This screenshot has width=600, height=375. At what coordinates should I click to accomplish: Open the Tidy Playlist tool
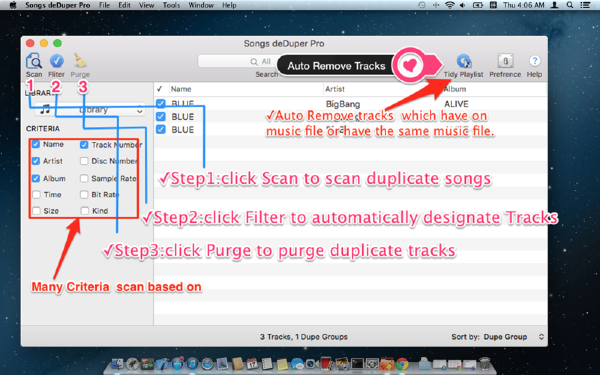coord(463,61)
